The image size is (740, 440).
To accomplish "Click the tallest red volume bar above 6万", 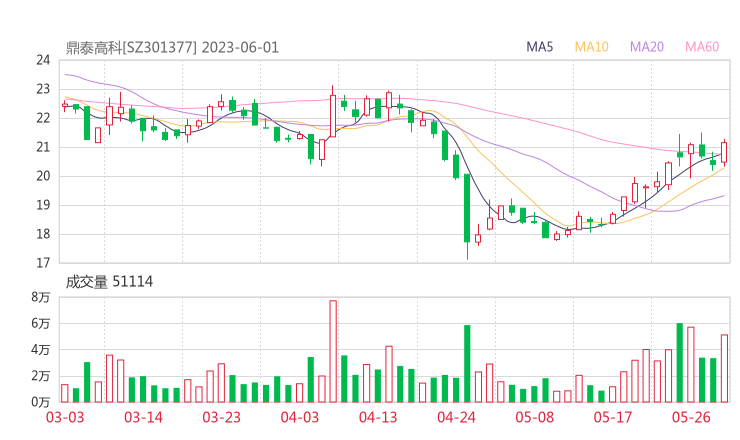I will click(333, 351).
